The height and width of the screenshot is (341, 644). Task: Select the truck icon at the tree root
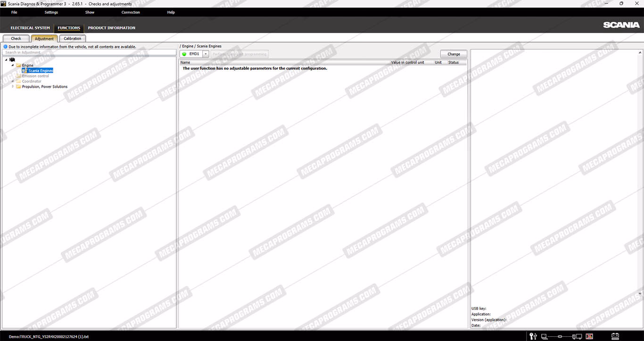pyautogui.click(x=12, y=60)
